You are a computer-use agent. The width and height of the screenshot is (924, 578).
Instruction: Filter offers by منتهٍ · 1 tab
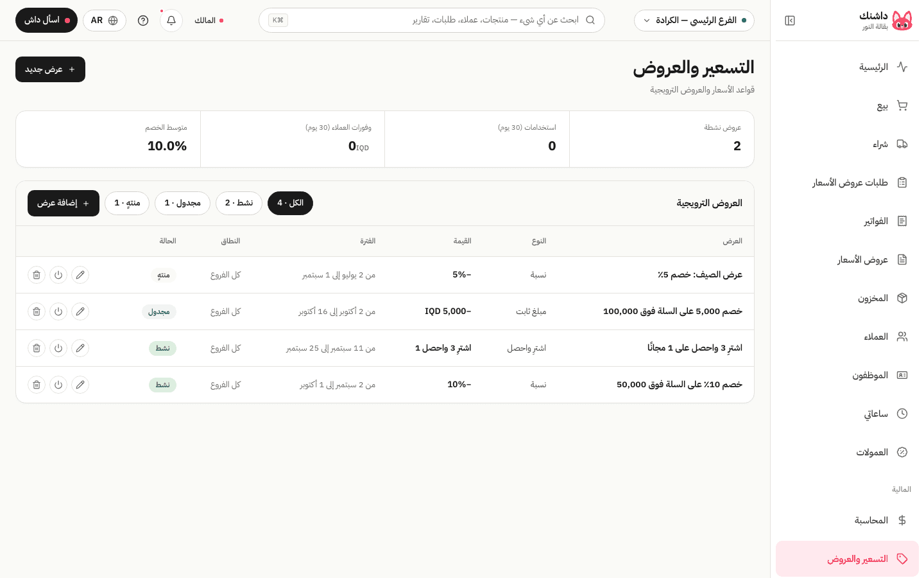127,203
